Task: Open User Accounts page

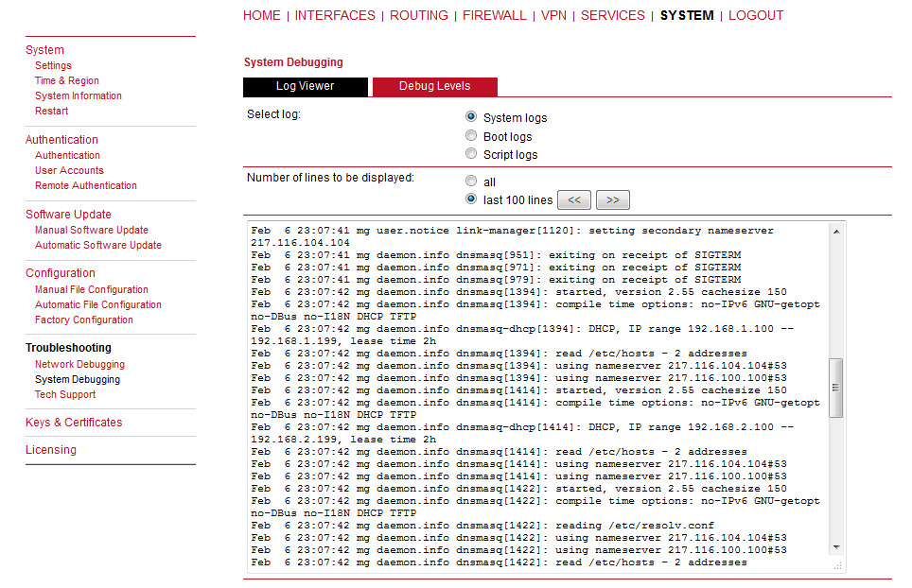Action: [69, 170]
